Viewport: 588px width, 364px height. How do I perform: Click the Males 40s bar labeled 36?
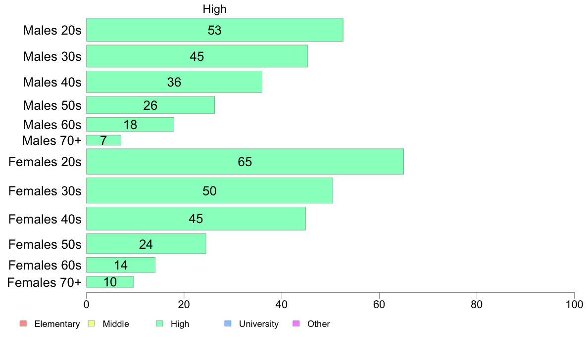[x=174, y=82]
